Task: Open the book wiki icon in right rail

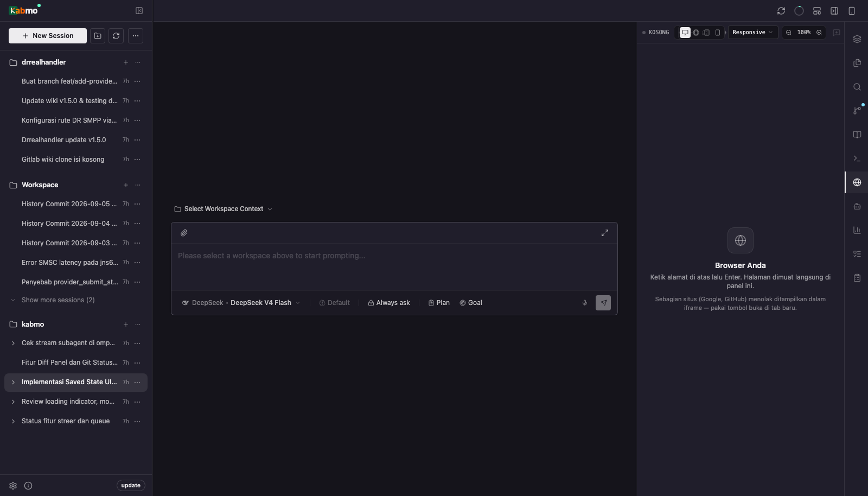Action: click(x=857, y=135)
